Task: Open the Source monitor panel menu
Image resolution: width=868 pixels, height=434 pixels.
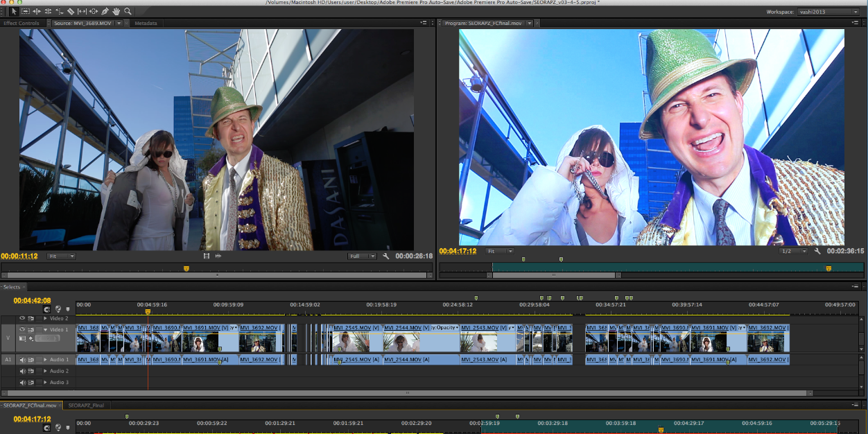Action: tap(423, 23)
